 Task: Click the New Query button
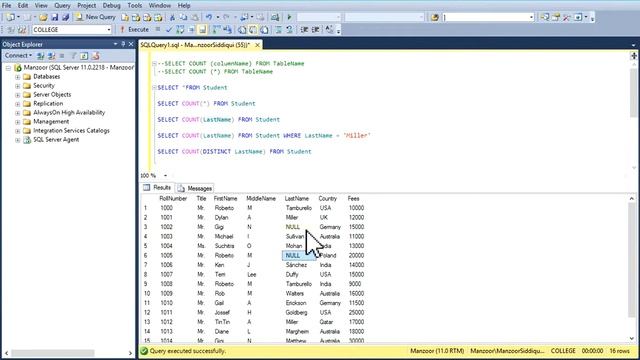pyautogui.click(x=96, y=17)
